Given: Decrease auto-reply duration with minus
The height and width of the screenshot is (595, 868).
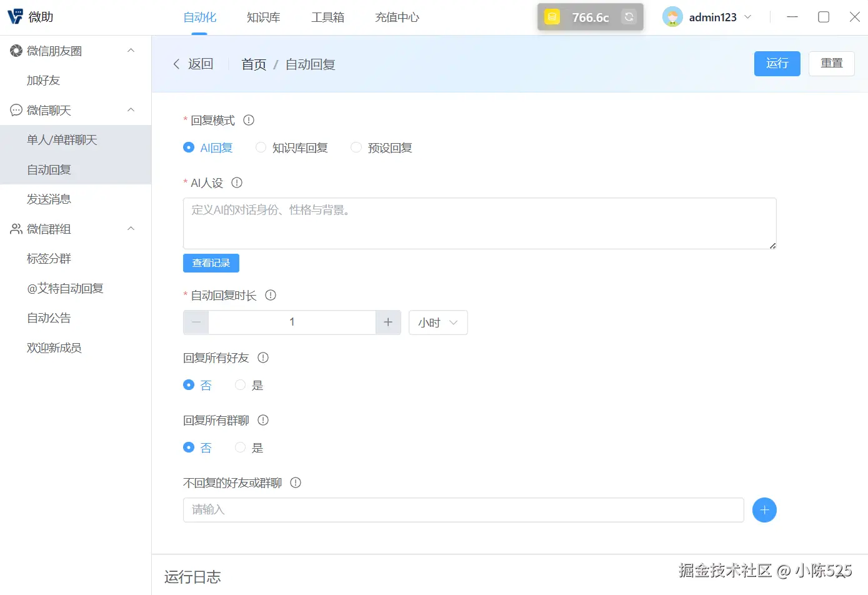Looking at the screenshot, I should 196,322.
